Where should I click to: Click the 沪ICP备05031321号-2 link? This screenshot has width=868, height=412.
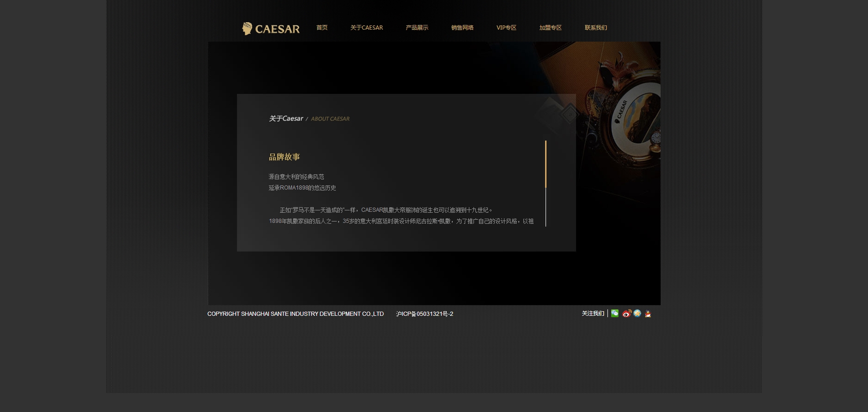[x=425, y=314]
